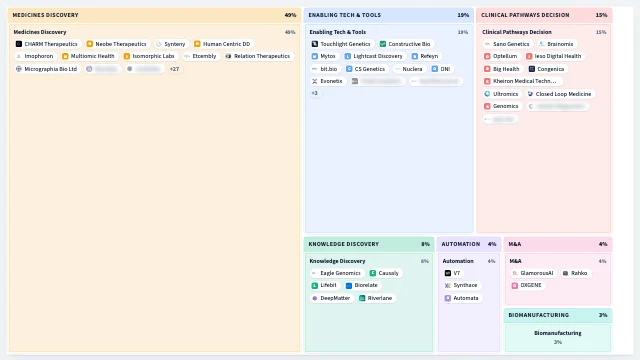Click the Biomanufacturing 3% block
The width and height of the screenshot is (640, 360).
558,338
